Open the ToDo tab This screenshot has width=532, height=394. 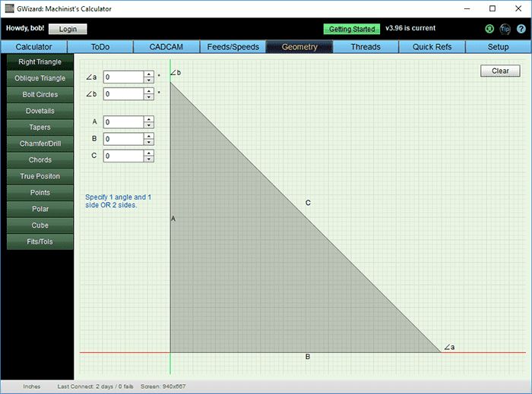[x=100, y=47]
